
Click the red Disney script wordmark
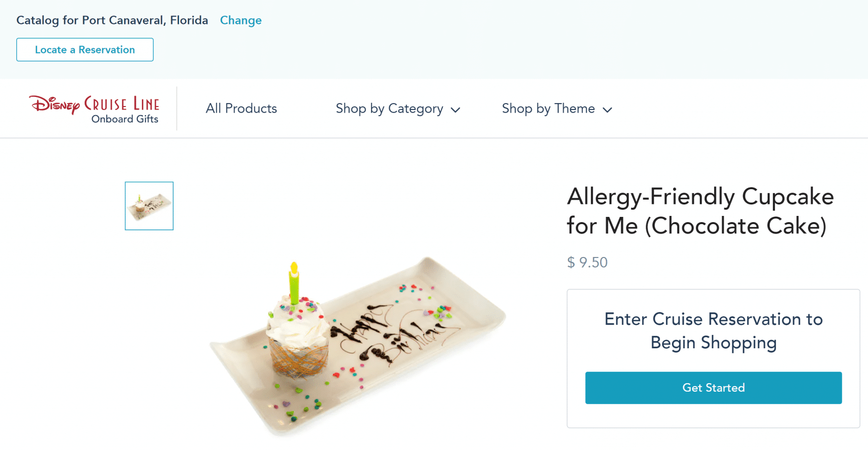55,105
